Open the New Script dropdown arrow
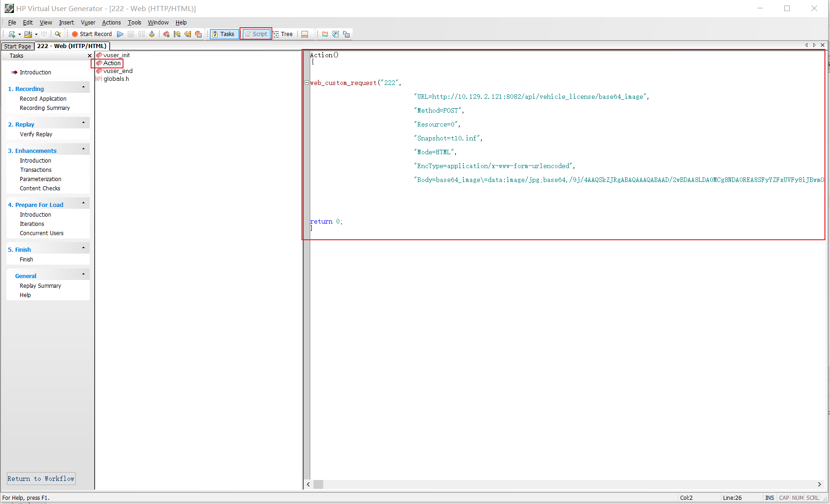The image size is (830, 504). pos(19,34)
